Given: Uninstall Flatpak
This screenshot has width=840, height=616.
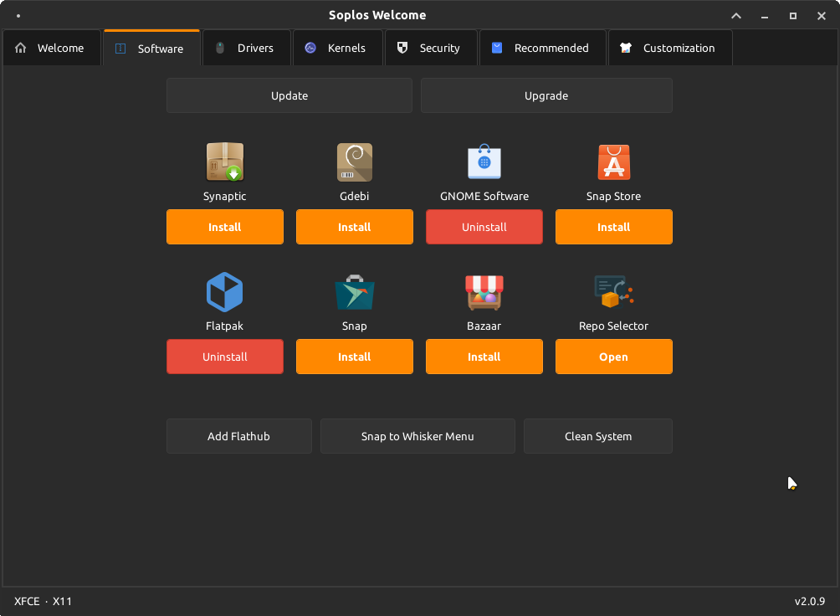Looking at the screenshot, I should [225, 357].
